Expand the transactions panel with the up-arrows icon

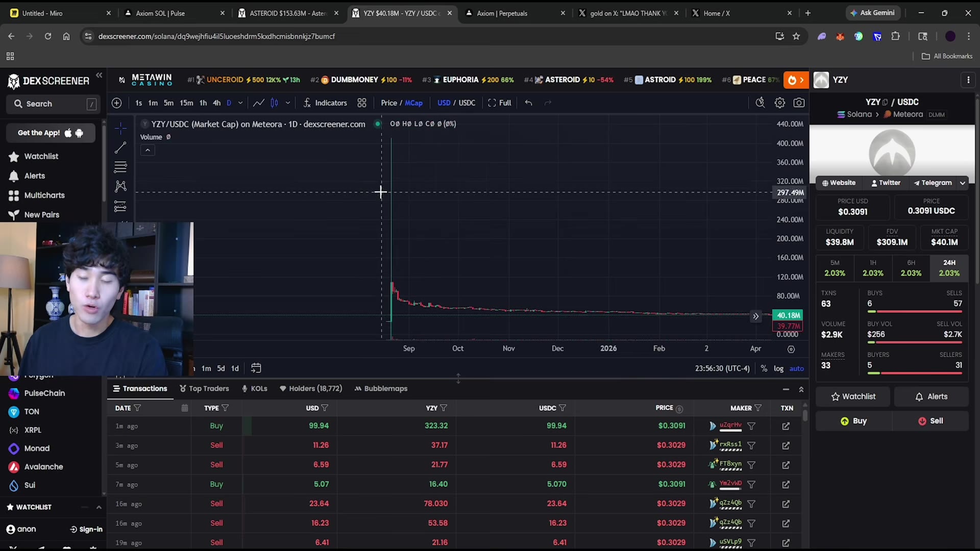point(801,389)
